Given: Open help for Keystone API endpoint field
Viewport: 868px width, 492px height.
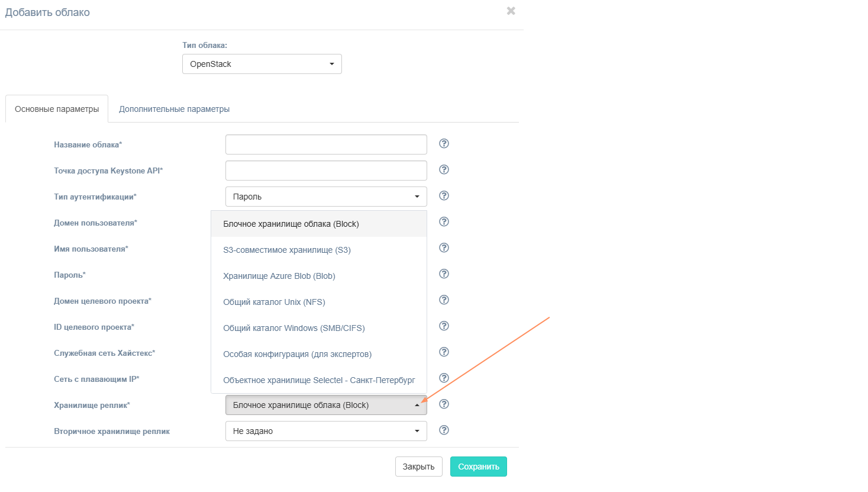Looking at the screenshot, I should [x=444, y=169].
